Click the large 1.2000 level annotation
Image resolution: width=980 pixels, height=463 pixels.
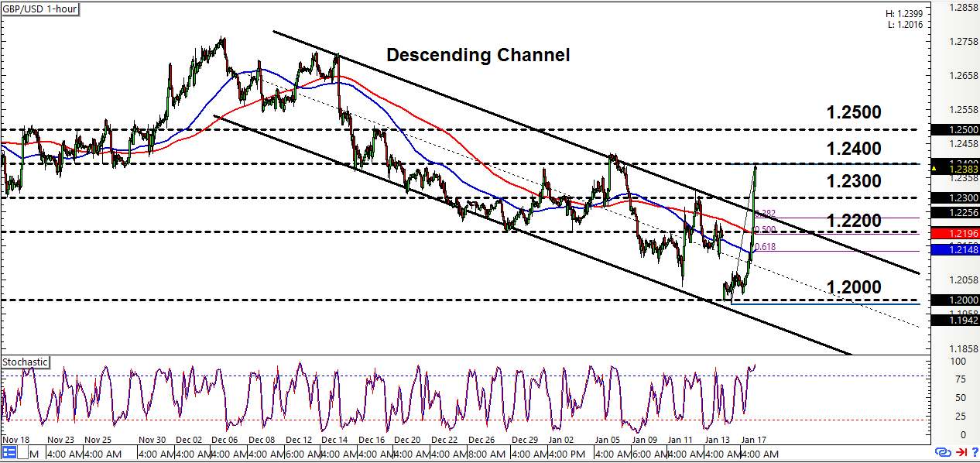pyautogui.click(x=853, y=287)
